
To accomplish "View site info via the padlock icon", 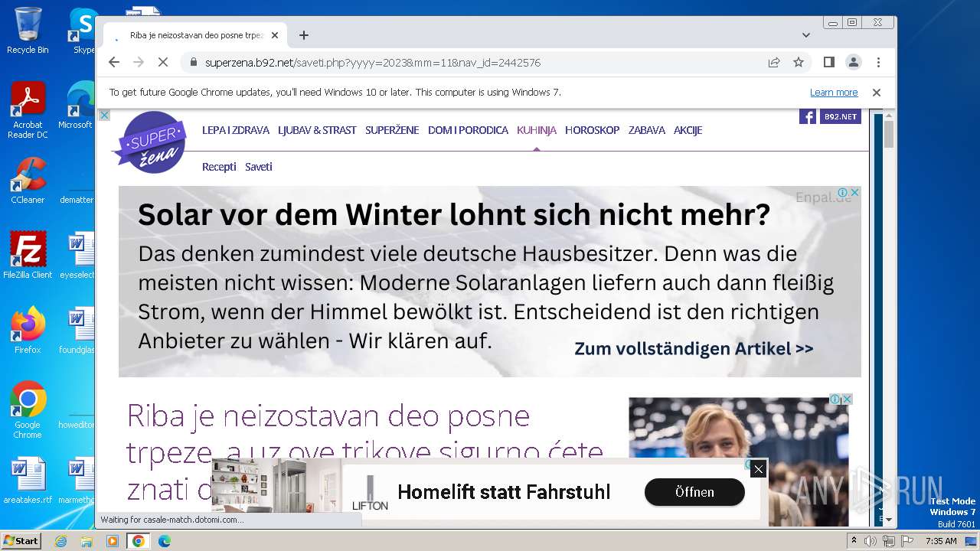I will point(193,63).
